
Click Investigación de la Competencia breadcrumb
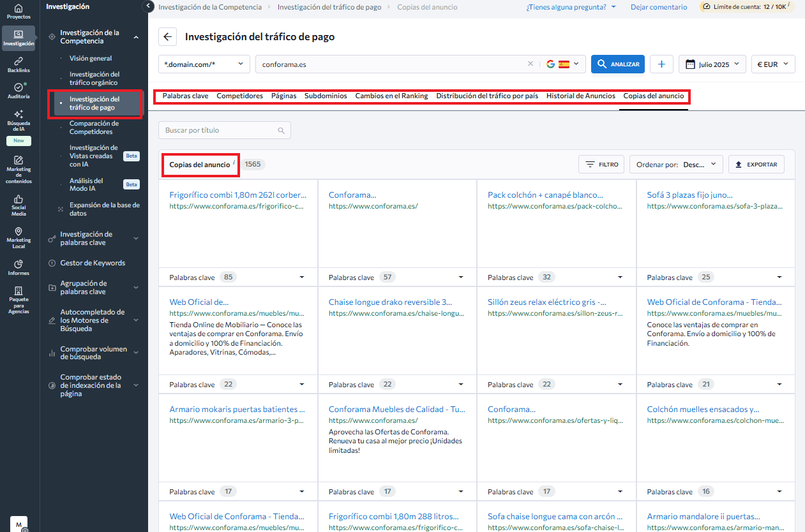pos(209,7)
